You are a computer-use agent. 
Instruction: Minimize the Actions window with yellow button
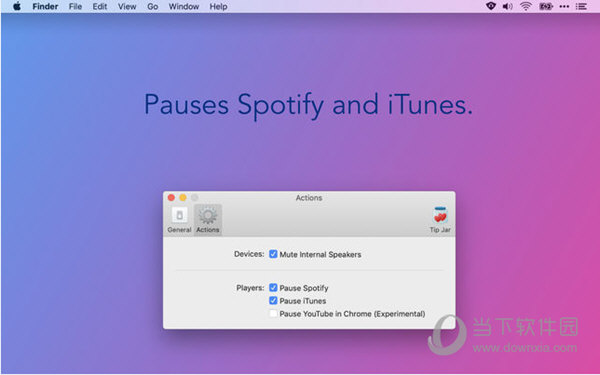tap(183, 197)
